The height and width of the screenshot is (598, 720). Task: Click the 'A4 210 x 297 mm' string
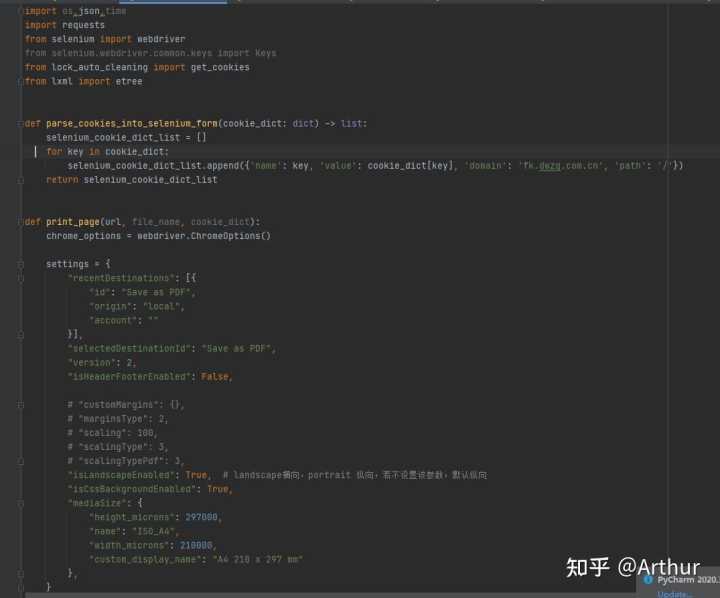(257, 559)
